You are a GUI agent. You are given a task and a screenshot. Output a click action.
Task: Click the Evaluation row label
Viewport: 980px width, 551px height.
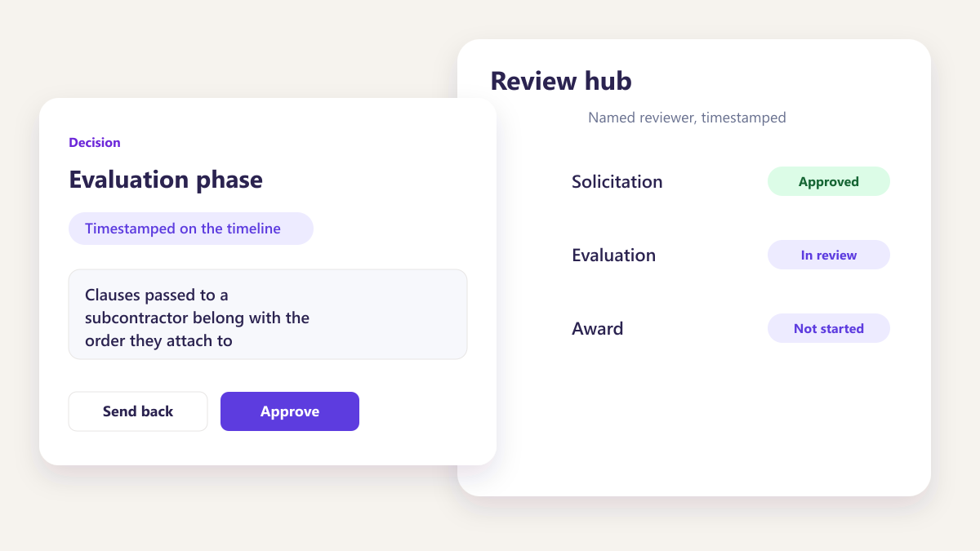(613, 255)
